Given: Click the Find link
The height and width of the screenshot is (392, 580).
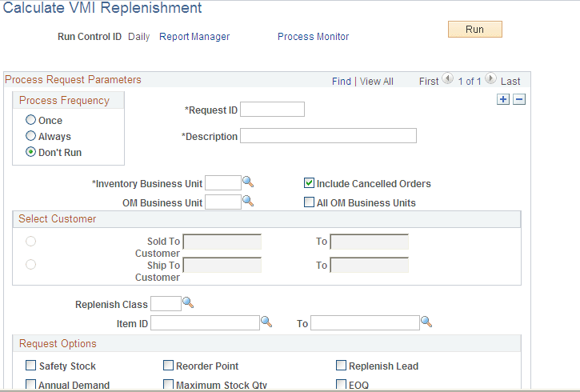Looking at the screenshot, I should pyautogui.click(x=341, y=82).
